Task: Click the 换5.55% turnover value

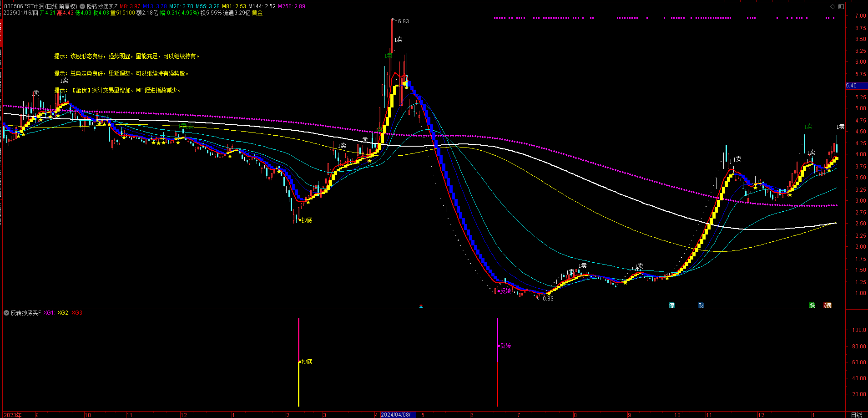Action: pyautogui.click(x=211, y=13)
